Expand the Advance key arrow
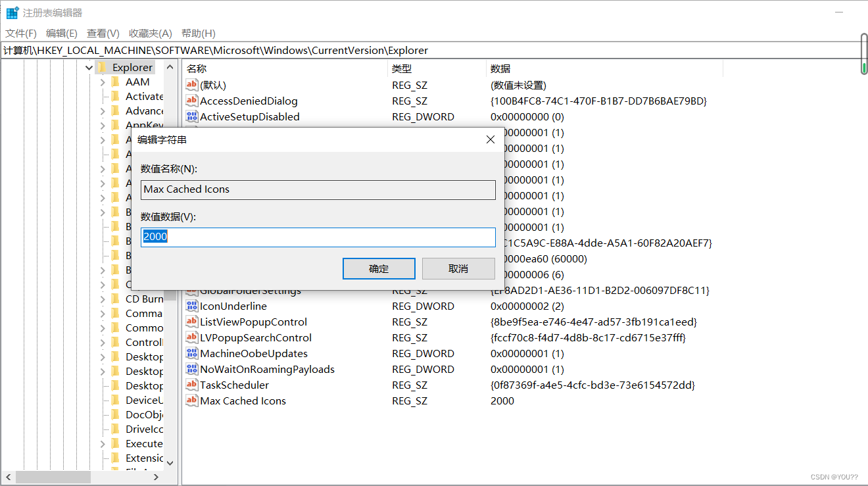The image size is (868, 486). point(103,111)
